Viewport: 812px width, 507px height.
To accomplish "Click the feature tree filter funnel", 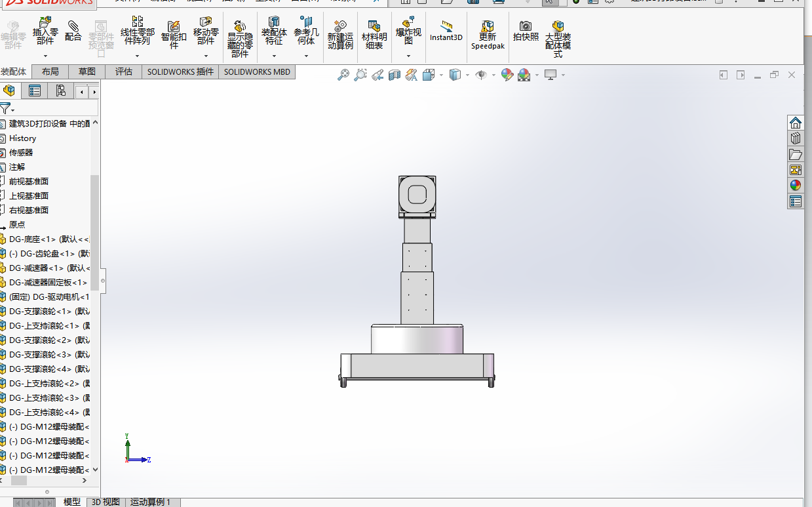I will pyautogui.click(x=6, y=108).
